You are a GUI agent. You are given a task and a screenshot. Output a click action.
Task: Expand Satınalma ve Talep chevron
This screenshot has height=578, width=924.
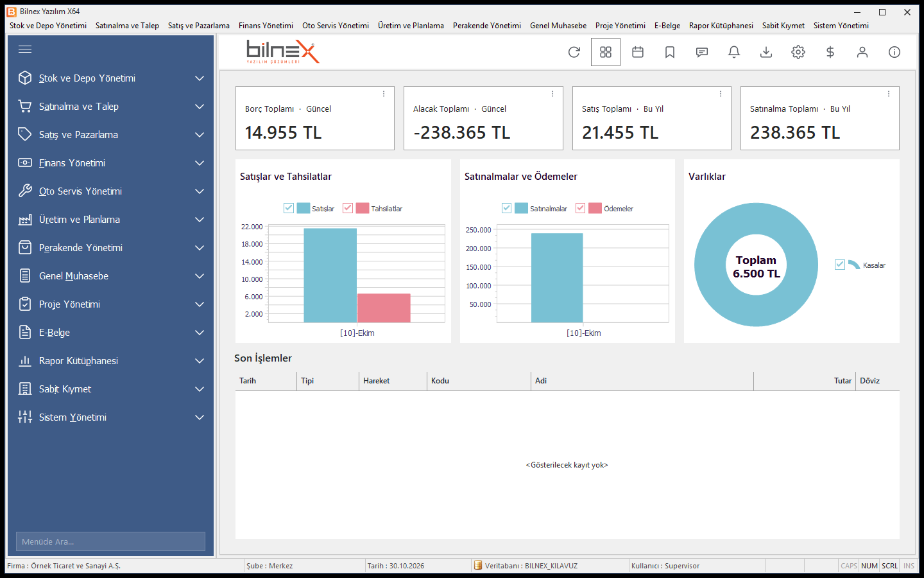tap(200, 107)
